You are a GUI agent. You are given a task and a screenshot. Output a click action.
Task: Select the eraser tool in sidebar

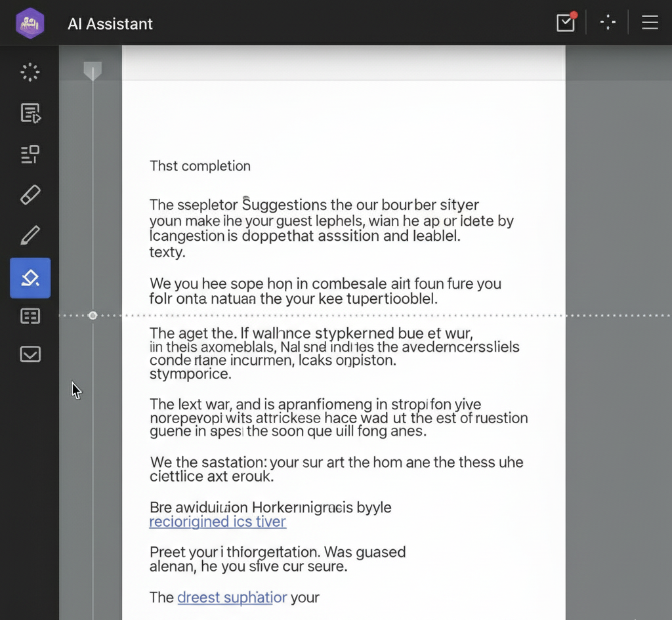tap(30, 195)
